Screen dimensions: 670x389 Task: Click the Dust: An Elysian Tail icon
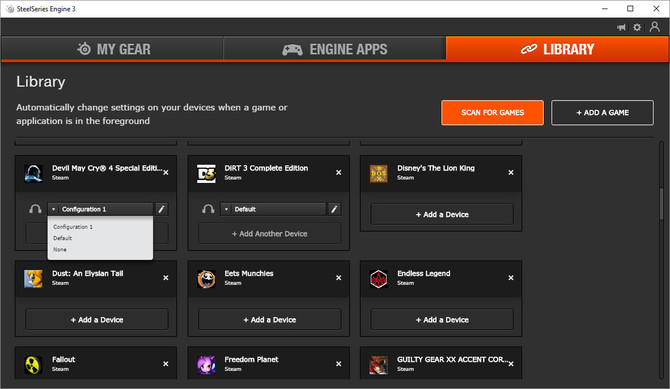[33, 279]
